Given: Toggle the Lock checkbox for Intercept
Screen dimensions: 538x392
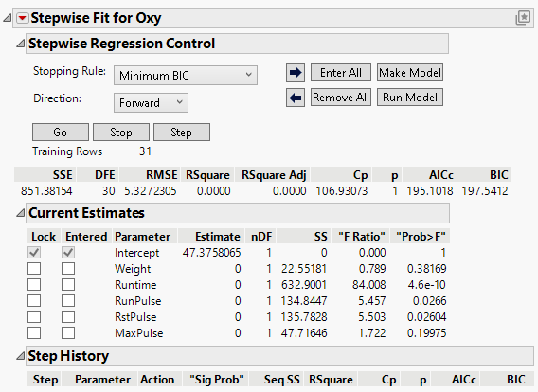Looking at the screenshot, I should [x=34, y=253].
